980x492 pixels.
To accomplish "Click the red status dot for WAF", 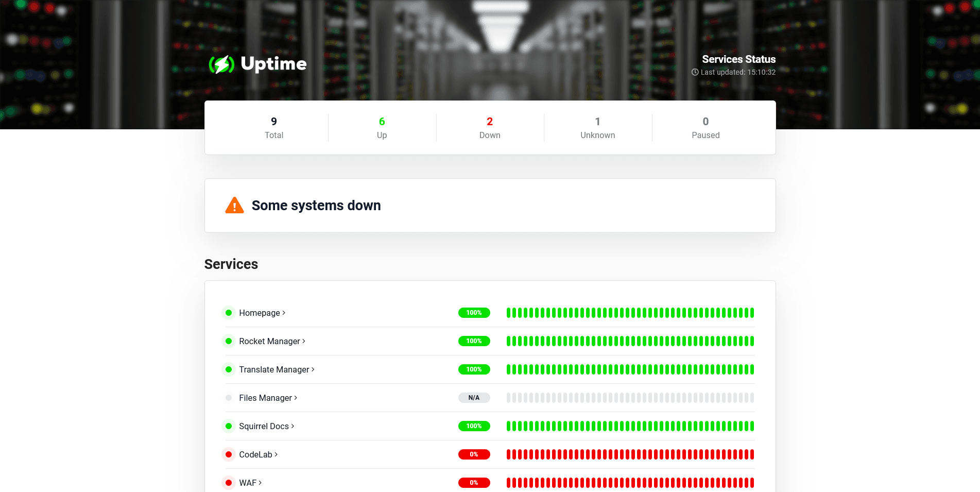I will (x=229, y=483).
